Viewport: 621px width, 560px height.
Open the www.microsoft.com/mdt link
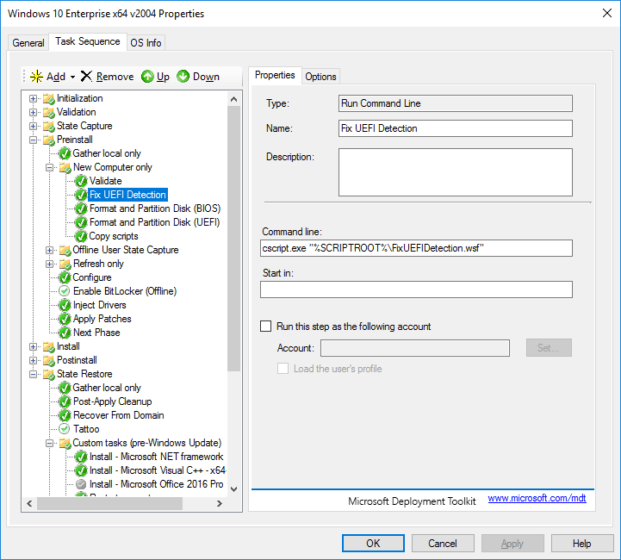click(537, 498)
